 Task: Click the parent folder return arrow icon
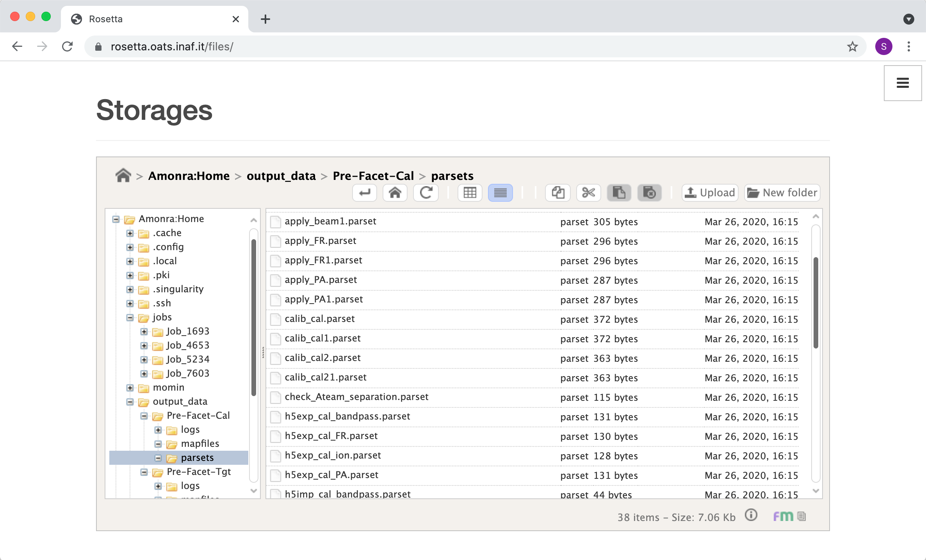point(365,193)
